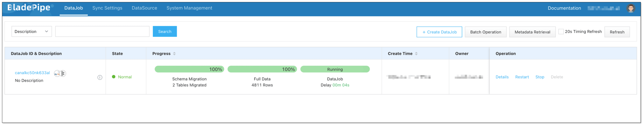Open the DataSource tab
The height and width of the screenshot is (126, 644).
144,8
